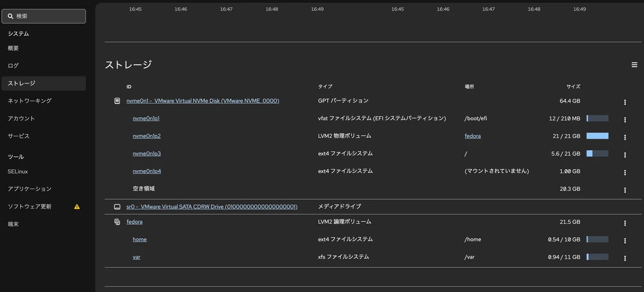Click the 空き領域 free space row label
This screenshot has width=644, height=292.
[x=144, y=189]
